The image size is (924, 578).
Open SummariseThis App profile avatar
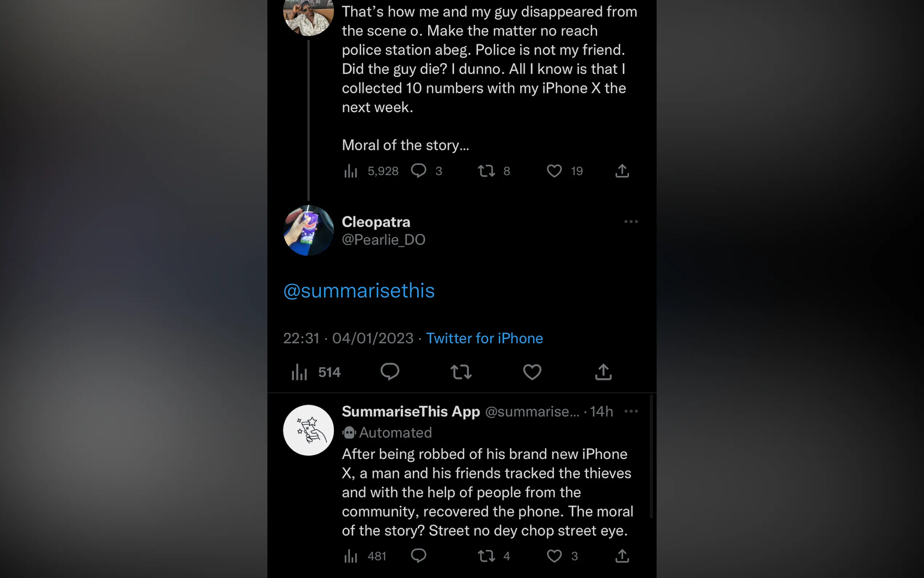(x=308, y=430)
